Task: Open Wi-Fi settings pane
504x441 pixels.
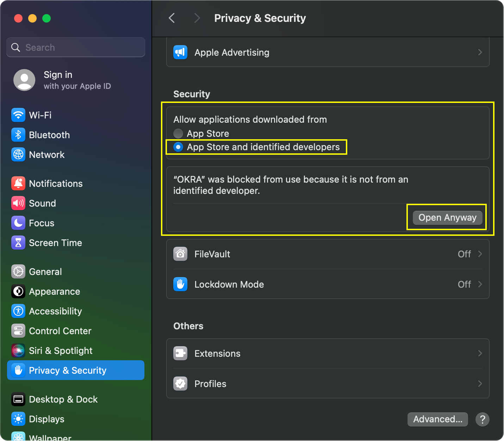Action: coord(76,115)
